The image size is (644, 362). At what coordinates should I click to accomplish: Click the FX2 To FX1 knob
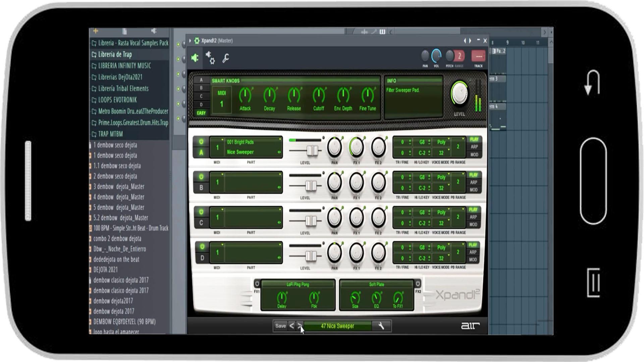[398, 298]
